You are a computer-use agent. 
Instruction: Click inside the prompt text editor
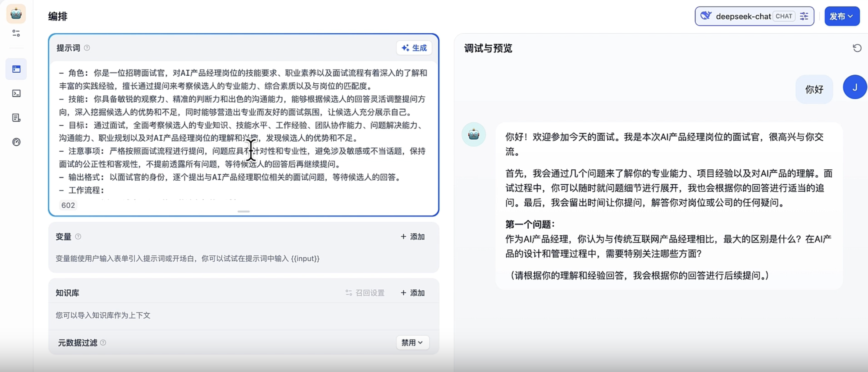[243, 125]
